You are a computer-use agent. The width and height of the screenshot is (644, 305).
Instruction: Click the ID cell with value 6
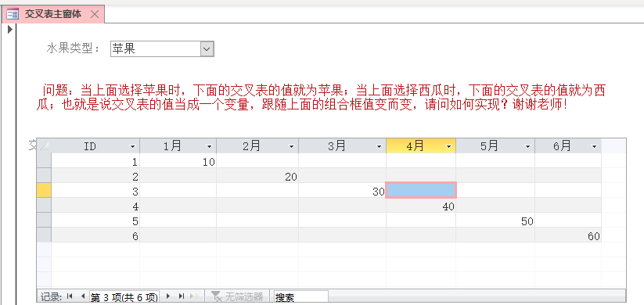[x=95, y=235]
